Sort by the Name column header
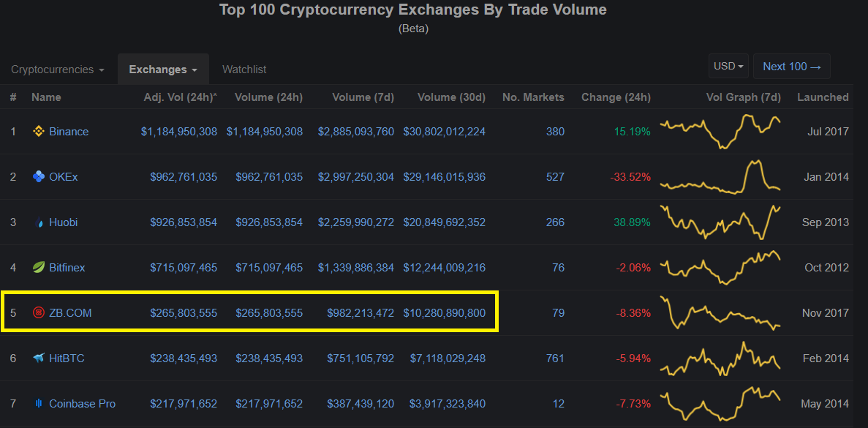This screenshot has height=428, width=868. click(x=47, y=97)
